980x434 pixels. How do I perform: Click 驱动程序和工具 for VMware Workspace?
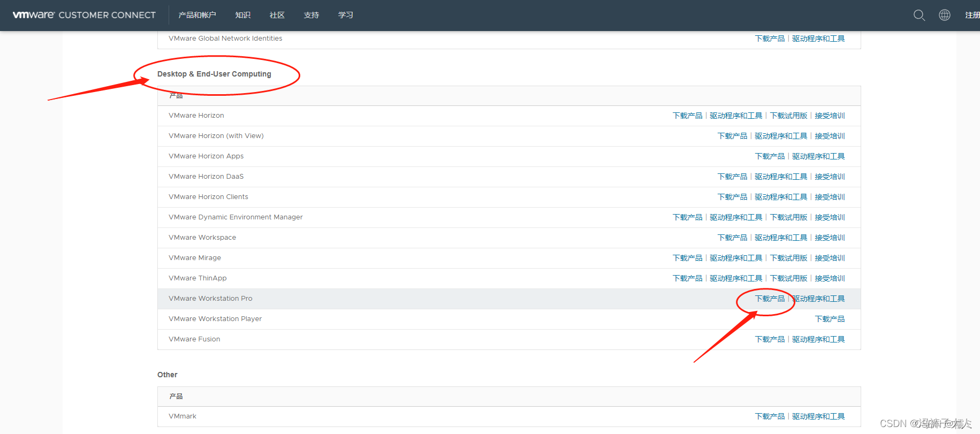click(781, 238)
